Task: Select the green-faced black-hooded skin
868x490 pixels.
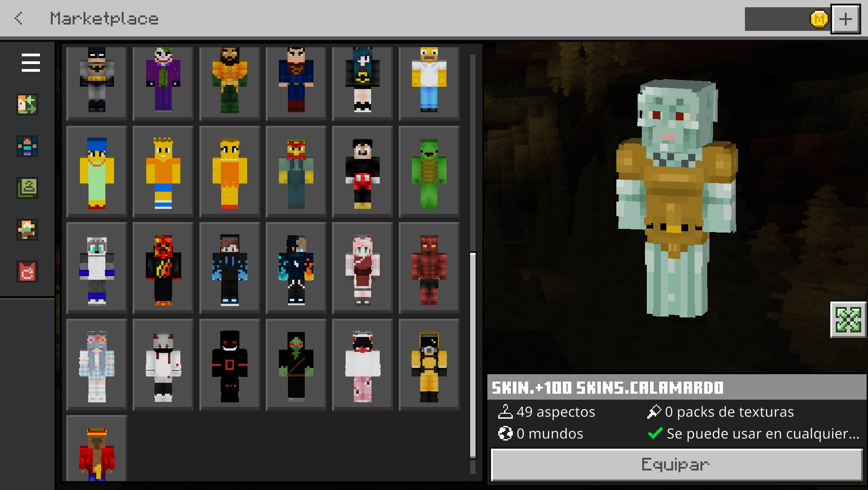Action: tap(296, 364)
